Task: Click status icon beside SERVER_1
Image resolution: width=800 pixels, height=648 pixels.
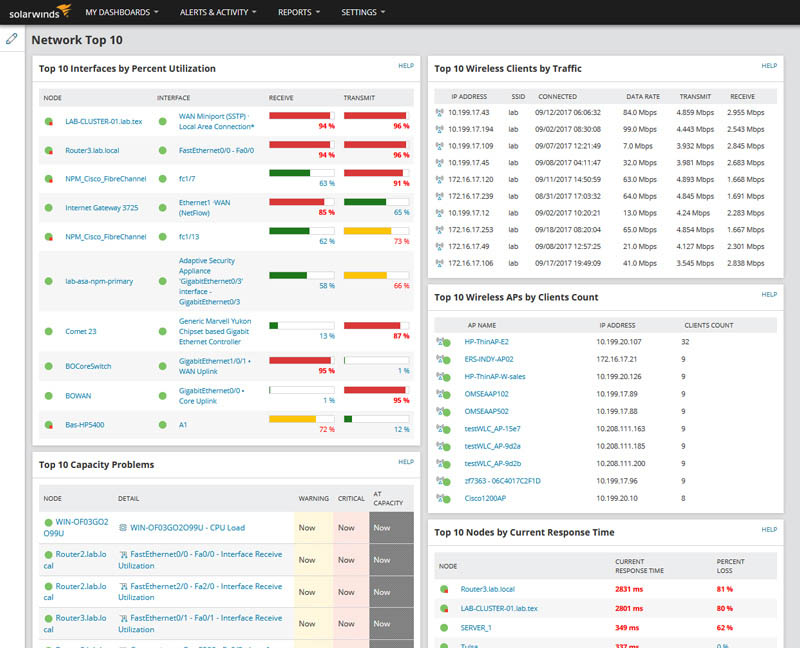Action: tap(444, 628)
